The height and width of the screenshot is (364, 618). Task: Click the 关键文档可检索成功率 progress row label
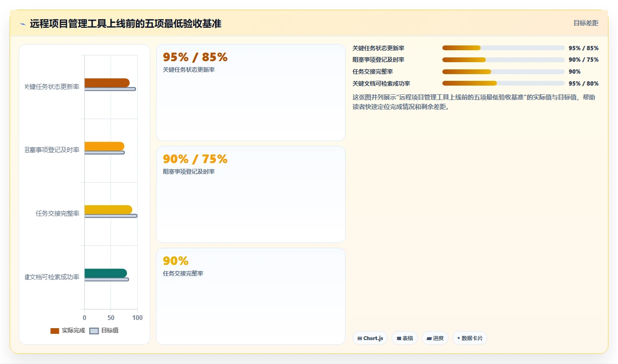[x=381, y=84]
